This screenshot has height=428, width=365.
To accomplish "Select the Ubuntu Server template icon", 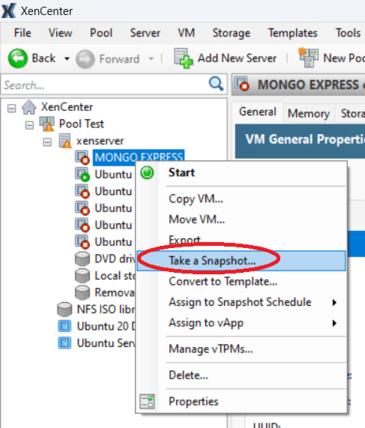I will [x=64, y=343].
